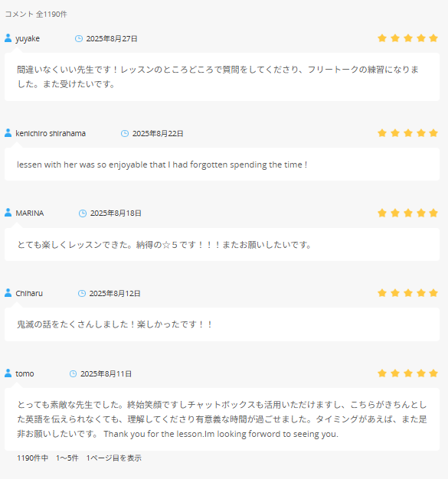Click the user icon next to tomo
Screen dimensions: 448x479
click(8, 373)
